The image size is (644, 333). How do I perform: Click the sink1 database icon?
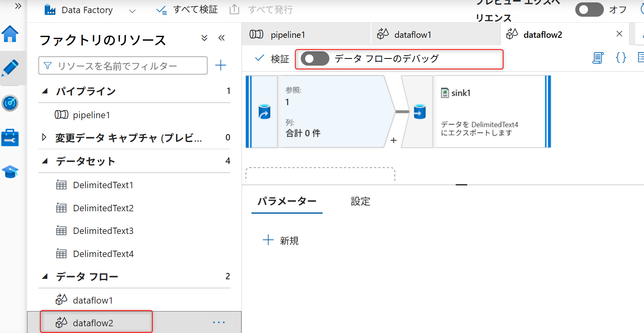[420, 112]
